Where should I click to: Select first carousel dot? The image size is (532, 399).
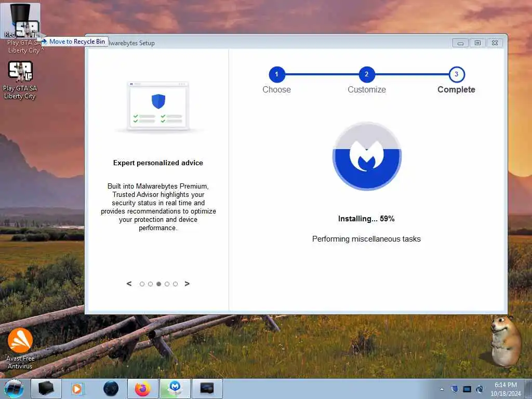tap(142, 284)
